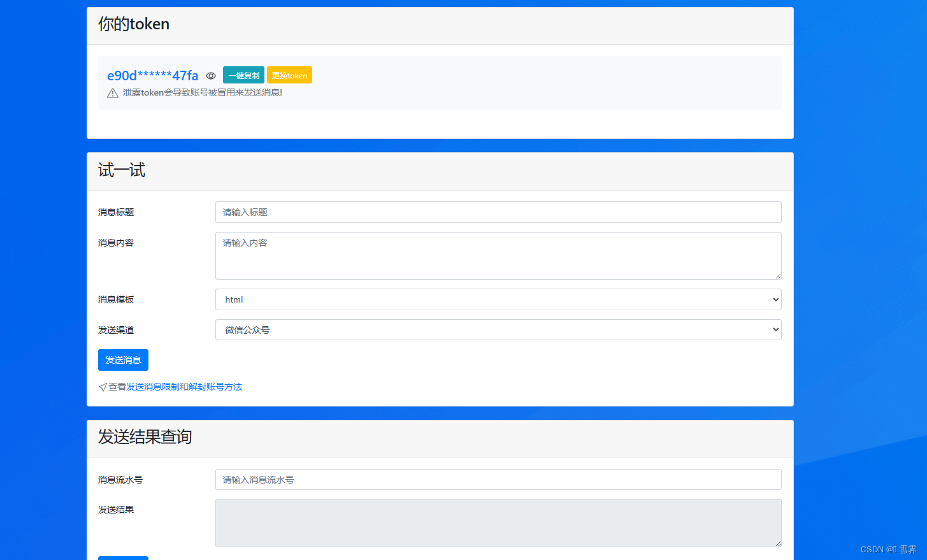The width and height of the screenshot is (927, 560).
Task: Click the 更换token button
Action: click(x=289, y=75)
